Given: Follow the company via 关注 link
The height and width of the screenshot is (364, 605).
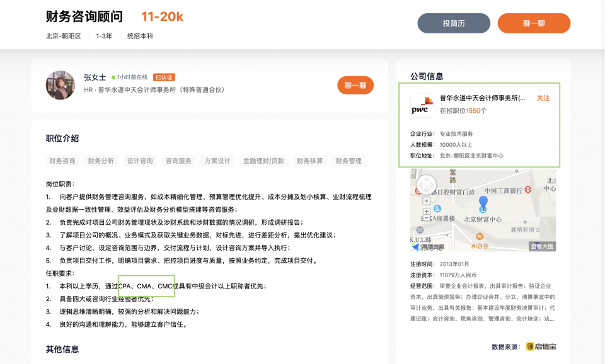Looking at the screenshot, I should pyautogui.click(x=543, y=98).
